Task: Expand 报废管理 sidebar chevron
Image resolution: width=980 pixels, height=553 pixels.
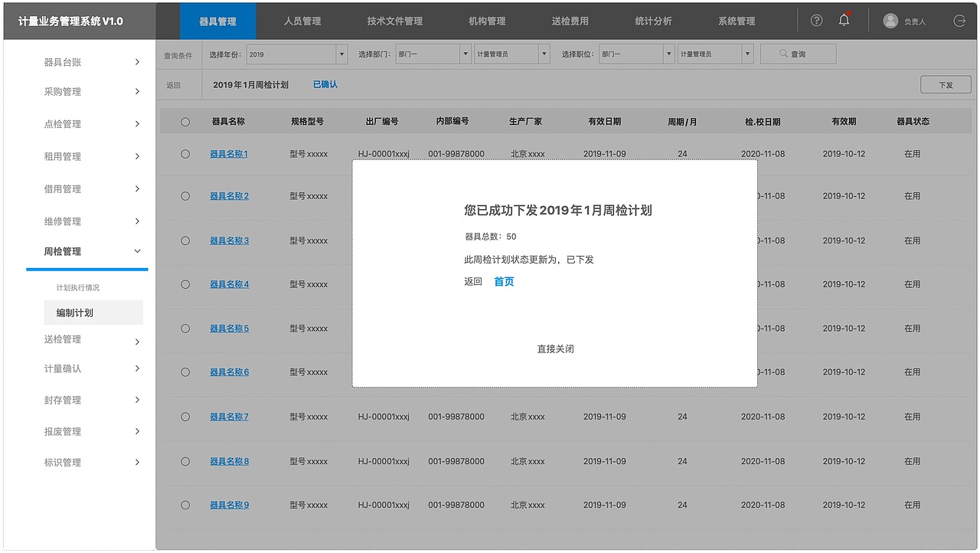Action: 137,431
